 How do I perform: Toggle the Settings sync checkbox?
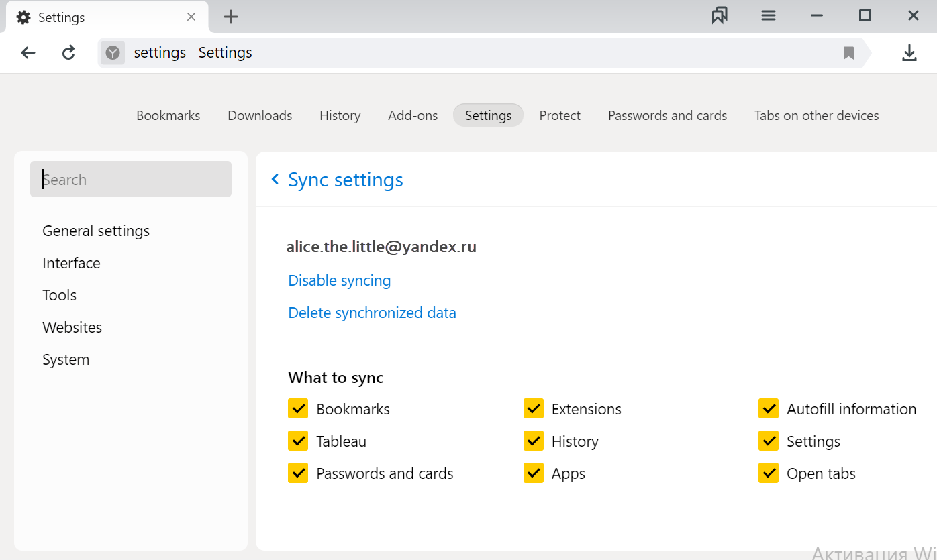coord(769,441)
